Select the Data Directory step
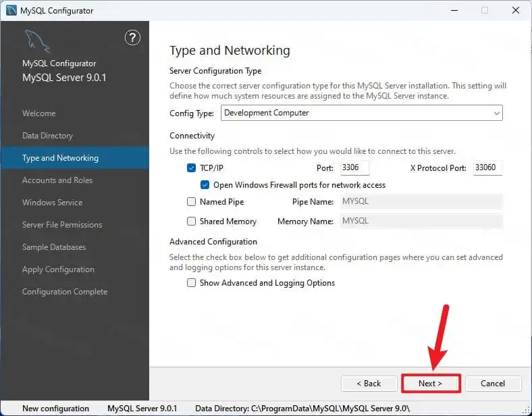This screenshot has height=416, width=532. point(47,136)
